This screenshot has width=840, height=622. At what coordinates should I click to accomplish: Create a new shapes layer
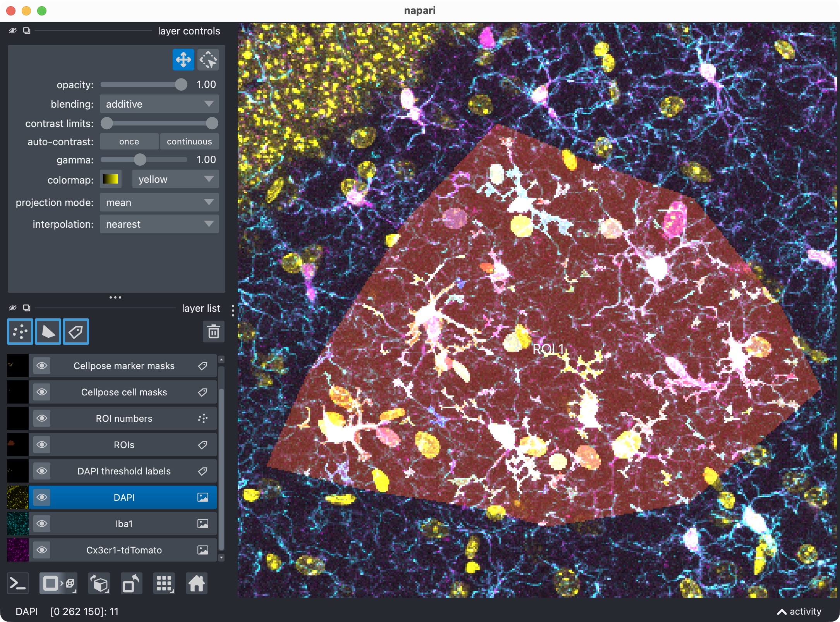coord(48,332)
